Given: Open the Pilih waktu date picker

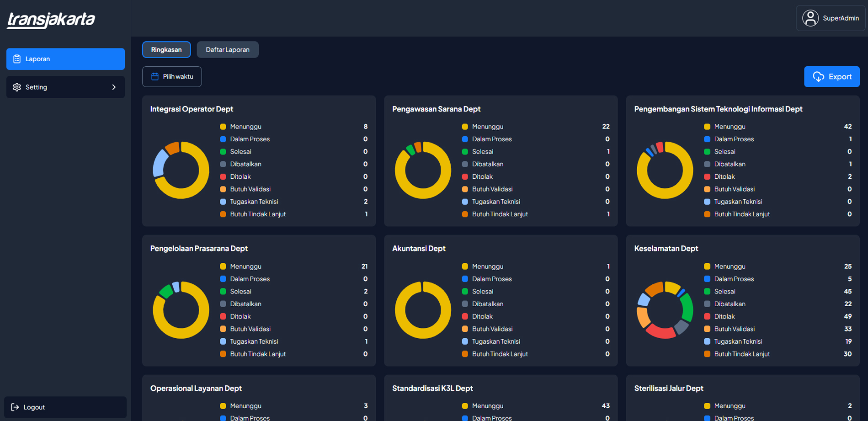Looking at the screenshot, I should tap(172, 77).
